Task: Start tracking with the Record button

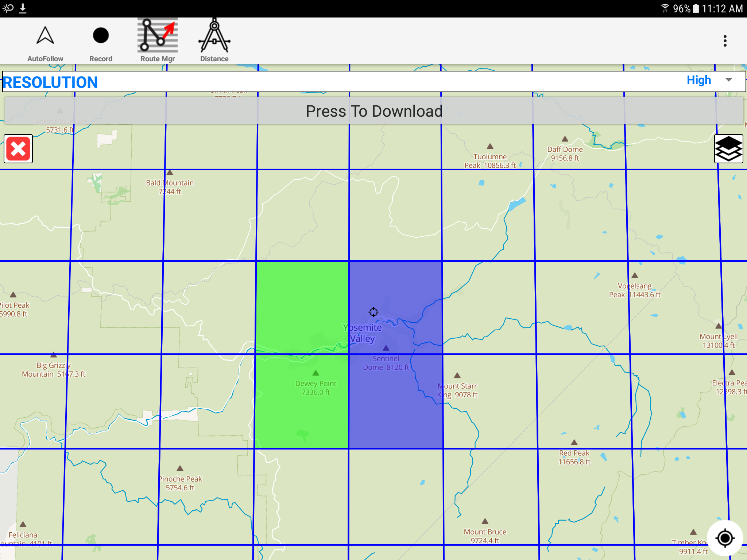Action: click(101, 35)
